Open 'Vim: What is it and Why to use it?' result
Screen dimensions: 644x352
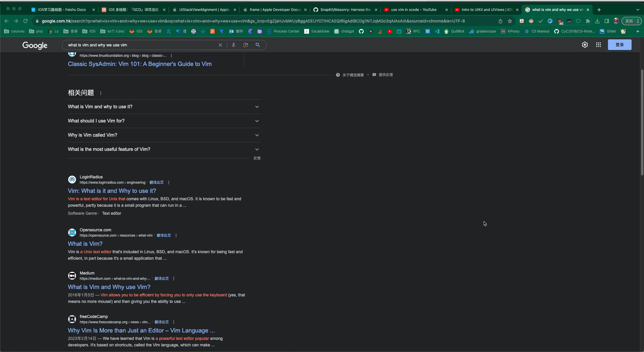[112, 191]
